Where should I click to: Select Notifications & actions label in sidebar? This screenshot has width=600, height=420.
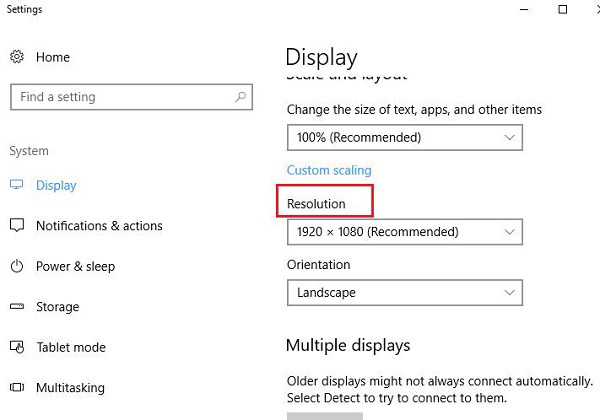coord(99,226)
